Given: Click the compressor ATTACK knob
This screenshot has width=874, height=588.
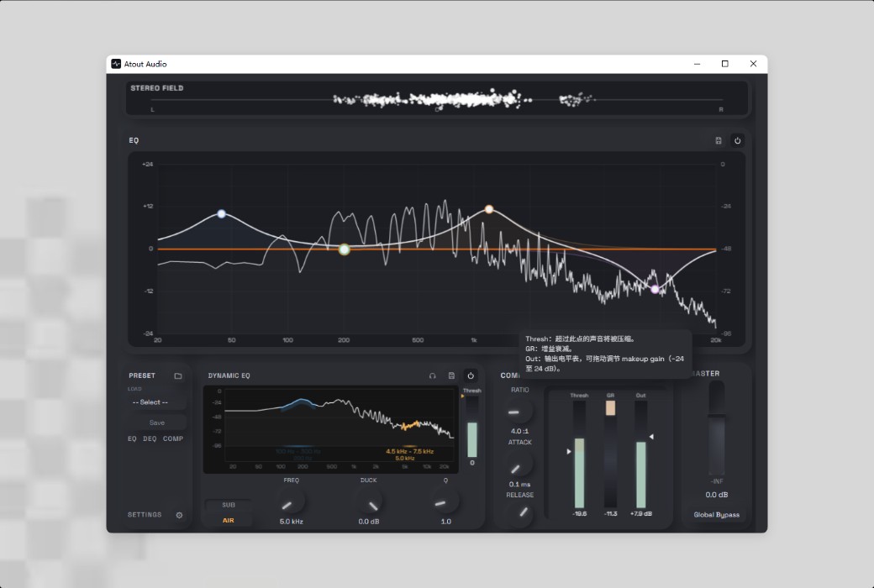Looking at the screenshot, I should coord(519,465).
